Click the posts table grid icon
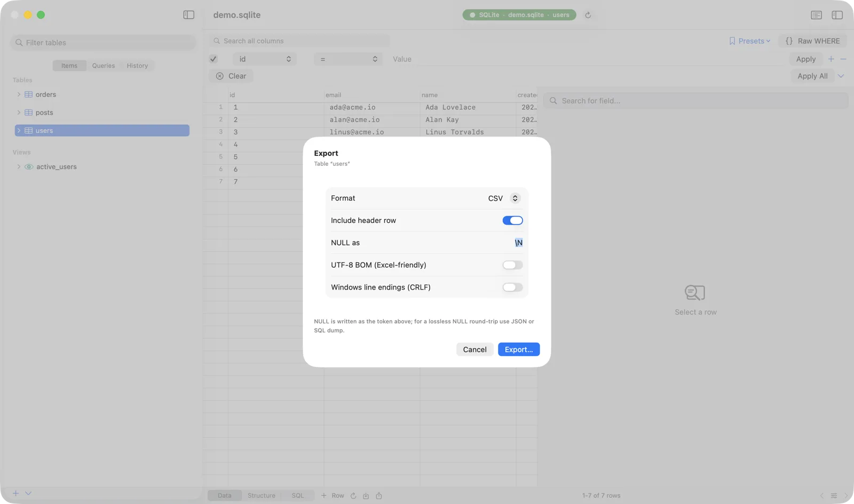The height and width of the screenshot is (504, 854). click(x=29, y=113)
